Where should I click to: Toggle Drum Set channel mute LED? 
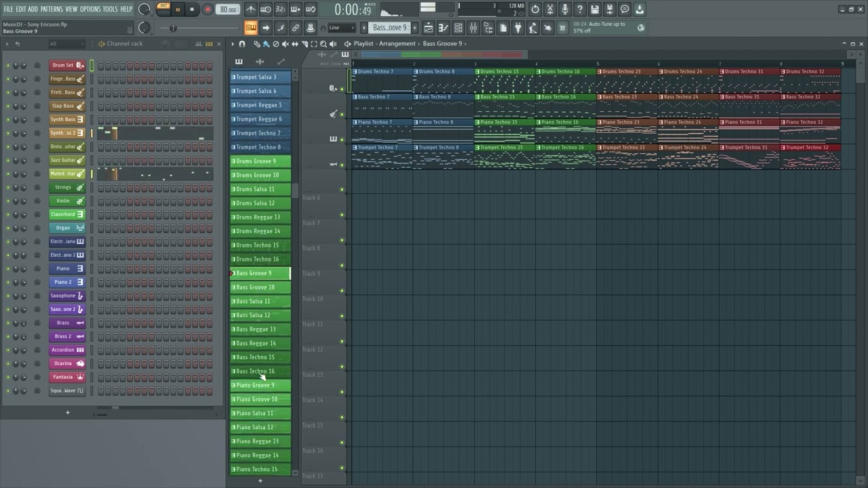8,66
